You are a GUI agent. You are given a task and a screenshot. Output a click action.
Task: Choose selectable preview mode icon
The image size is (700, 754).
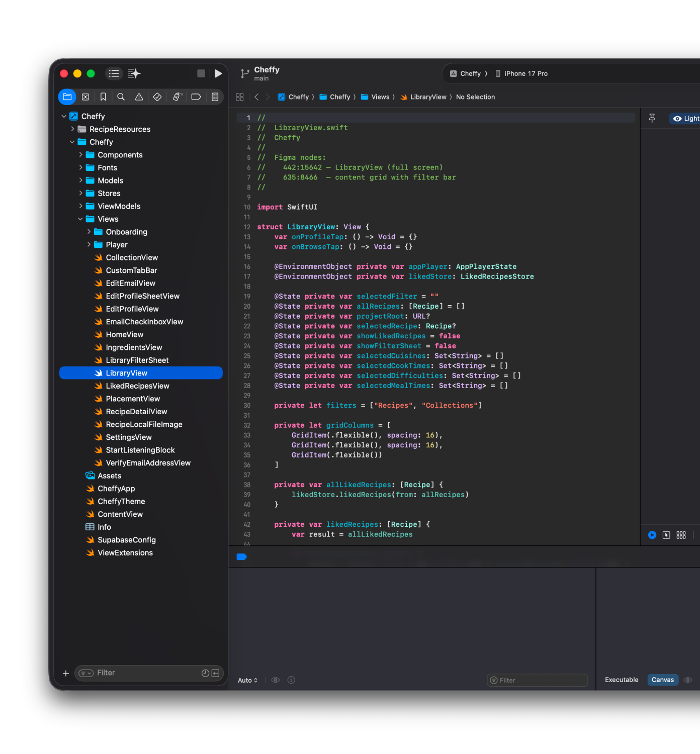666,535
